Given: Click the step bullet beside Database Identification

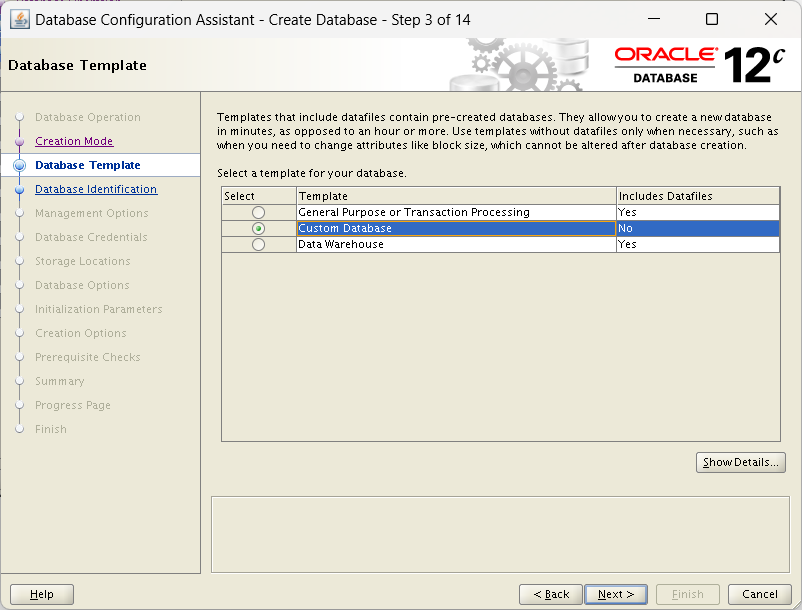Looking at the screenshot, I should [19, 189].
